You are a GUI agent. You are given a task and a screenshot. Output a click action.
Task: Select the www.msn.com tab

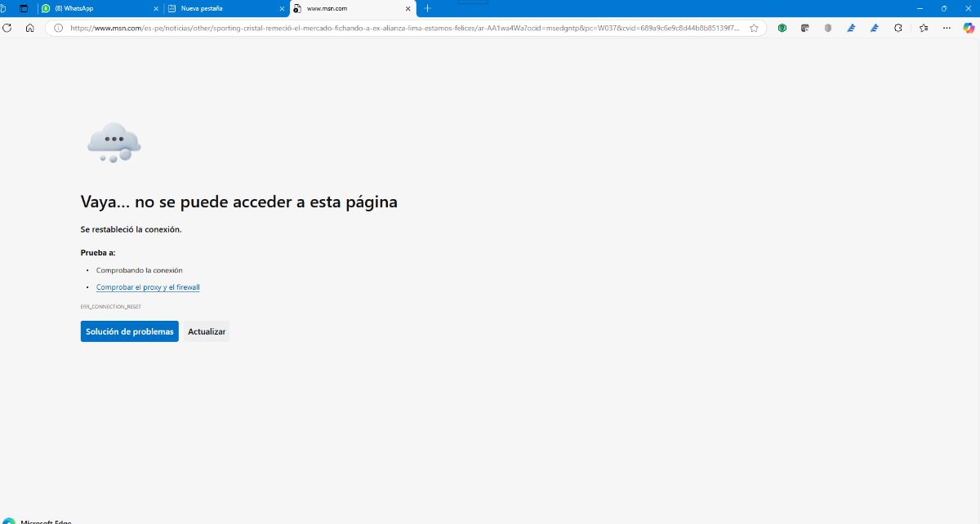[352, 8]
